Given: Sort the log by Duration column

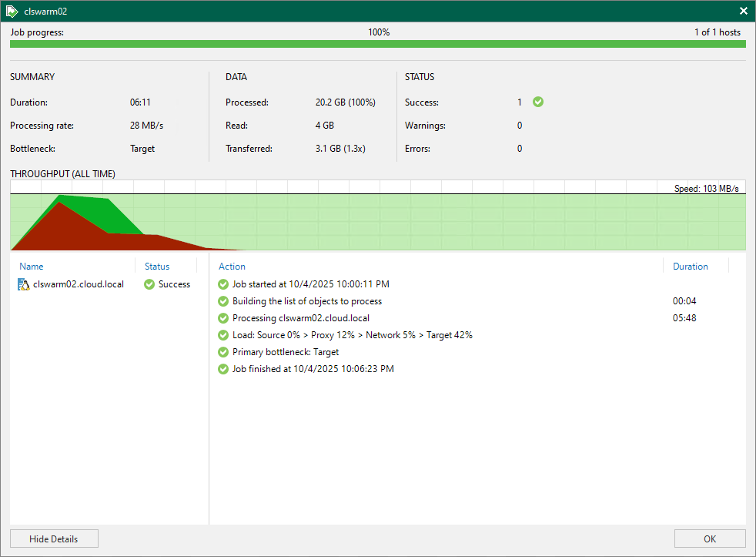Looking at the screenshot, I should pyautogui.click(x=691, y=267).
